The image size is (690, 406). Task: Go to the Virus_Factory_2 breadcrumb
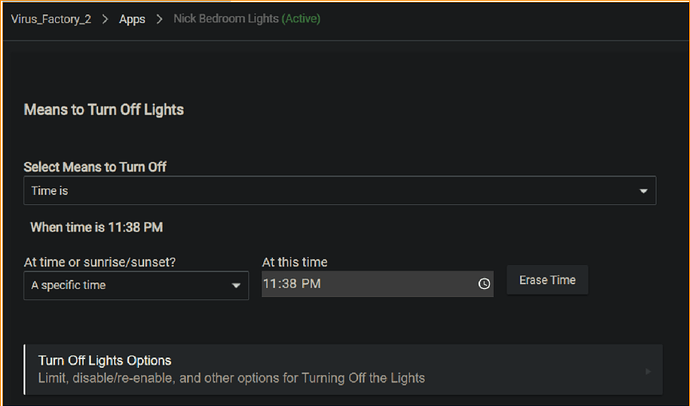click(x=51, y=19)
